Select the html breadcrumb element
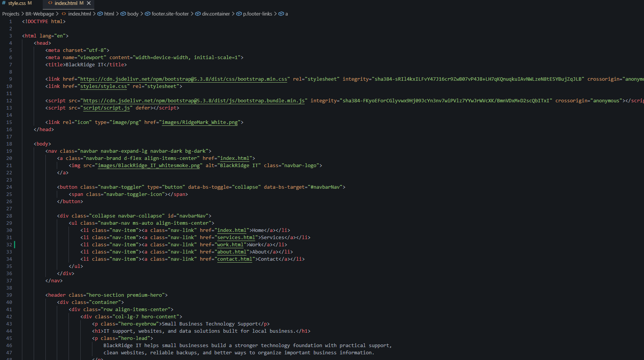Screen dimensions: 644x360 click(109, 14)
